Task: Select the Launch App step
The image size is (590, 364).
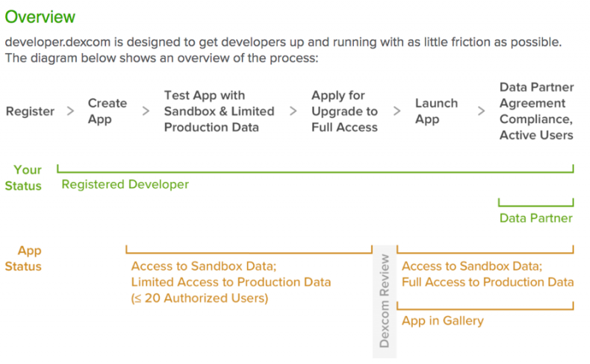Action: pyautogui.click(x=437, y=111)
